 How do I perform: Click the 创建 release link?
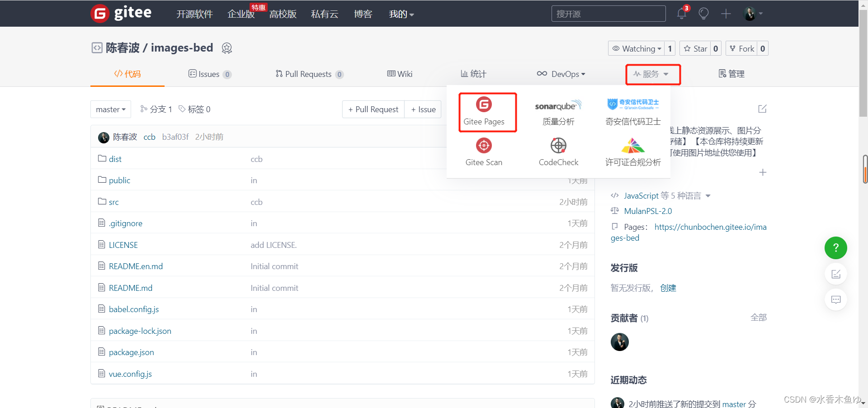point(668,288)
